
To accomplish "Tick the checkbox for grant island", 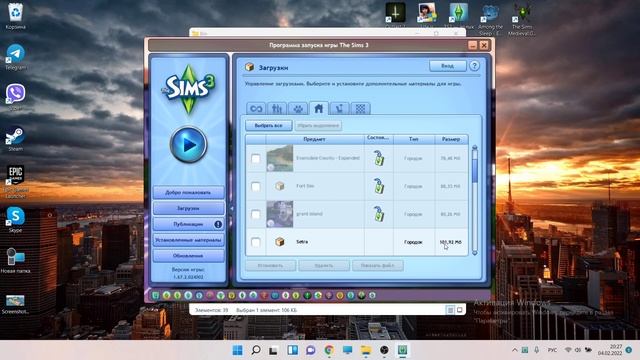I will point(256,214).
